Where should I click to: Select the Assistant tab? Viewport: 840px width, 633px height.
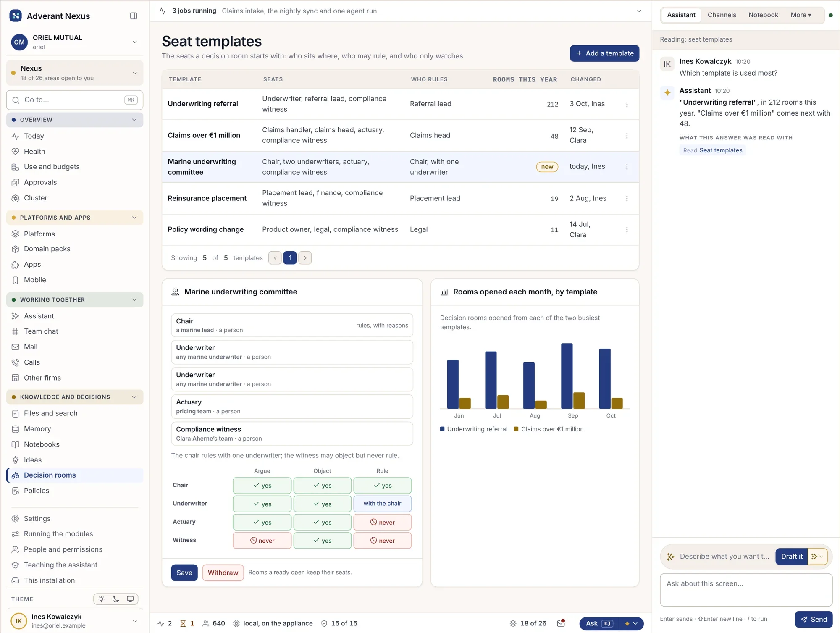click(681, 15)
